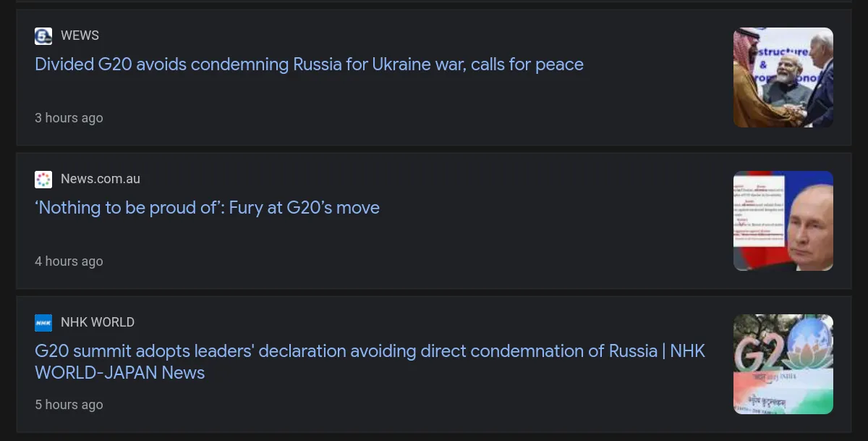Click the '3 hours ago' timestamp
This screenshot has width=868, height=441.
click(x=69, y=118)
